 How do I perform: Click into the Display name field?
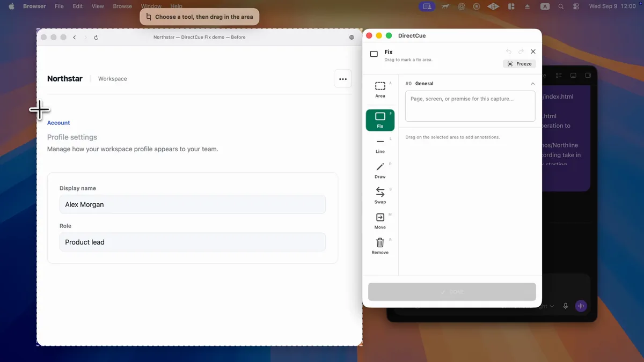pyautogui.click(x=193, y=204)
